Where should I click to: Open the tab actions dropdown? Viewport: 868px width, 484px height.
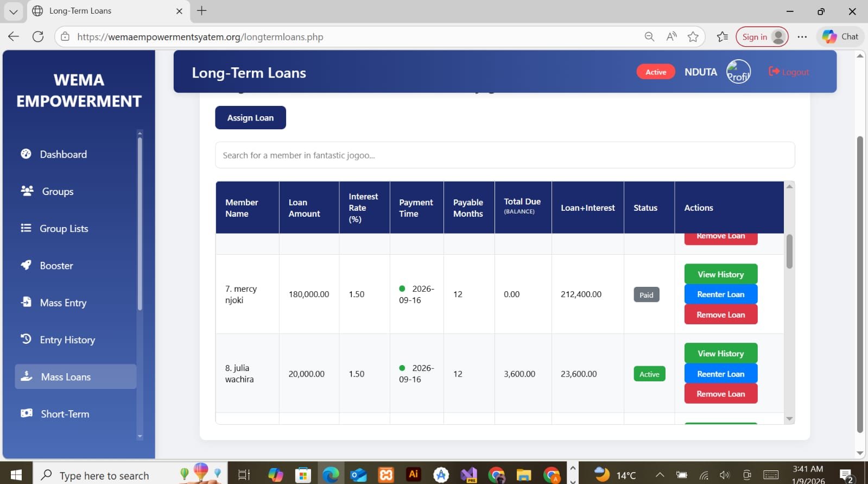tap(14, 11)
